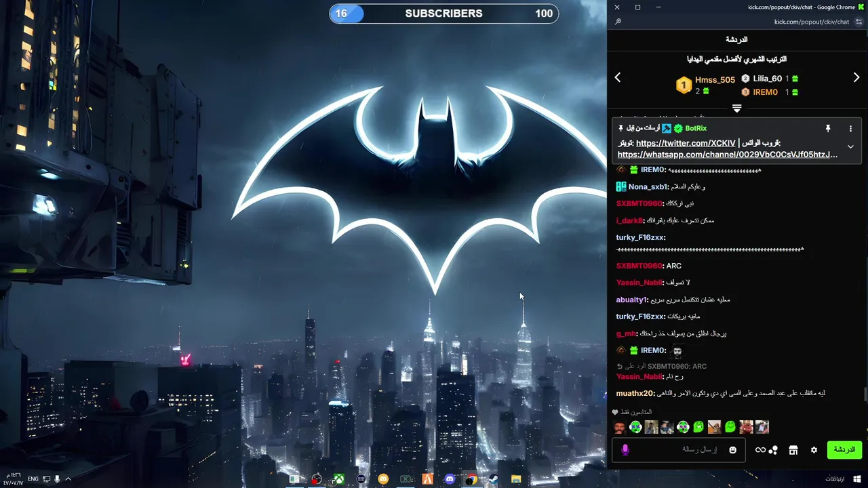The image size is (868, 488).
Task: Expand hidden system tray icons chevron
Action: pyautogui.click(x=68, y=479)
